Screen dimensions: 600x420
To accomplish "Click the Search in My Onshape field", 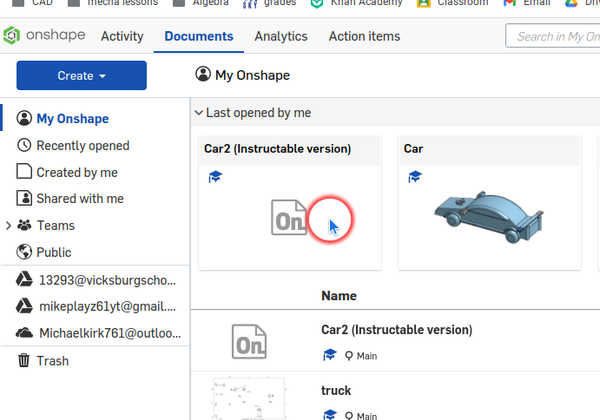I will pos(553,36).
